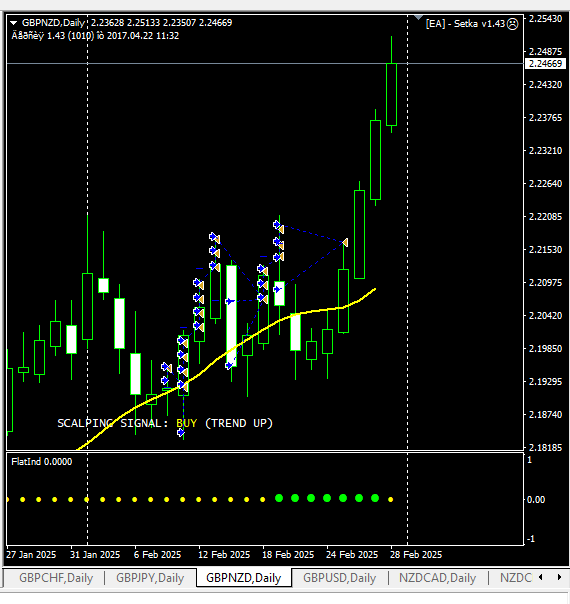This screenshot has height=604, width=570.
Task: Click the current price label 2.24669
Action: click(546, 64)
